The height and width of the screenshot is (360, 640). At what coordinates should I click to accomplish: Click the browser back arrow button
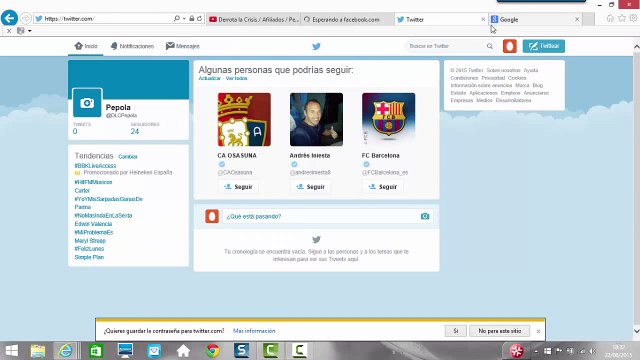(9, 18)
